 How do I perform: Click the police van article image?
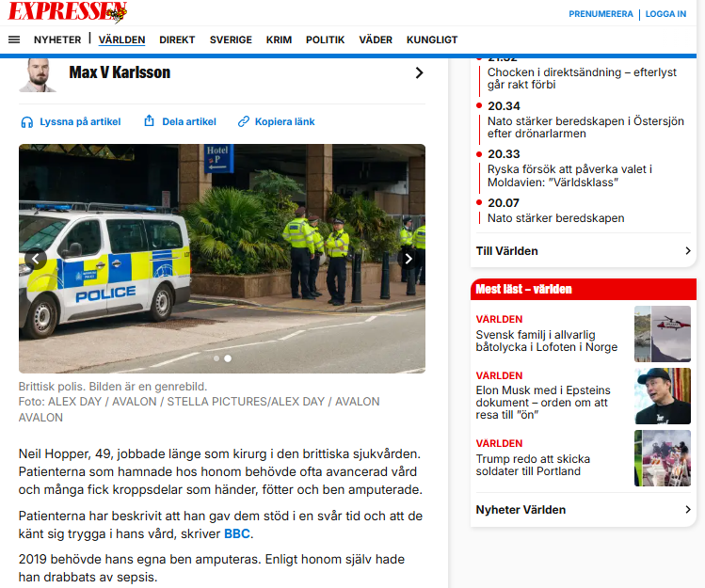222,259
